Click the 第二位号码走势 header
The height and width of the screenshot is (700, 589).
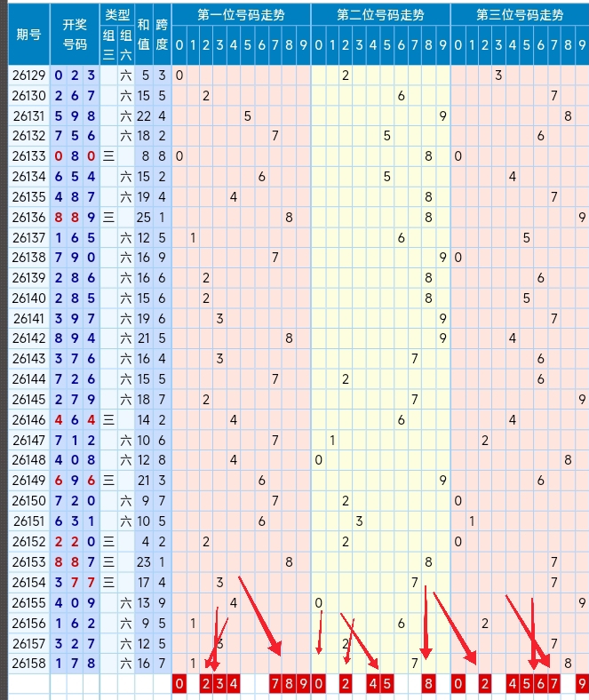(380, 15)
